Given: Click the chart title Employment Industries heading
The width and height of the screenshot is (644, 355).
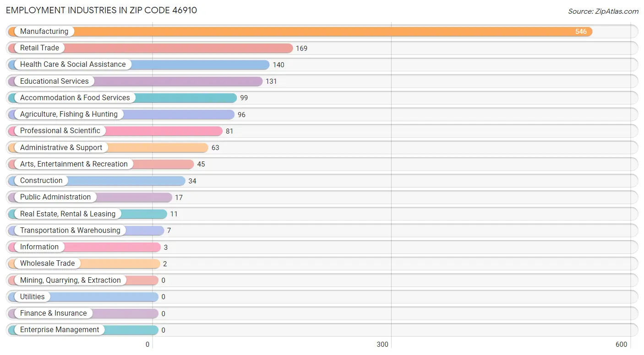Looking at the screenshot, I should pos(101,10).
